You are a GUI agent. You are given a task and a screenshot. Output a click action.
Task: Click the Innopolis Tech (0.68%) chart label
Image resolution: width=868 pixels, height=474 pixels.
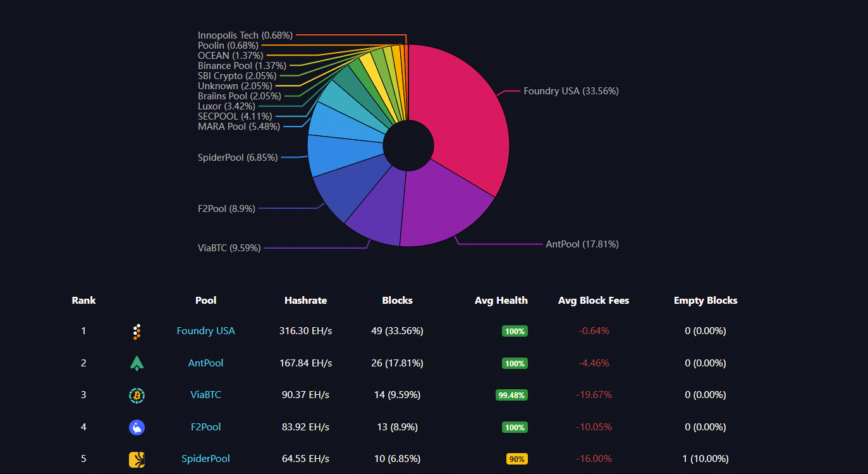click(x=245, y=35)
